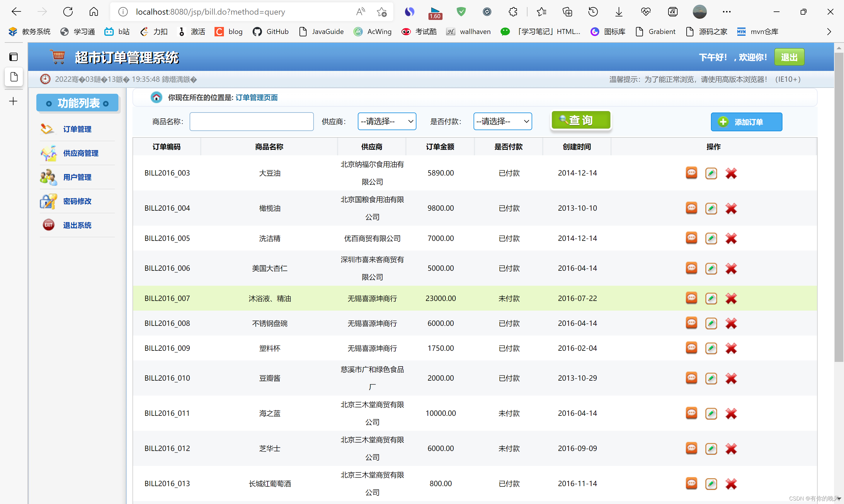The height and width of the screenshot is (504, 844).
Task: Open a new vertical tab
Action: (x=13, y=101)
